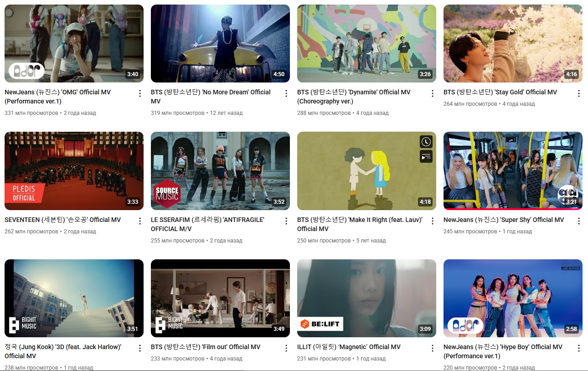This screenshot has width=588, height=371.
Task: Click title BTS 'Dynamite' Official MV (Choreography ver.)
Action: click(x=354, y=97)
